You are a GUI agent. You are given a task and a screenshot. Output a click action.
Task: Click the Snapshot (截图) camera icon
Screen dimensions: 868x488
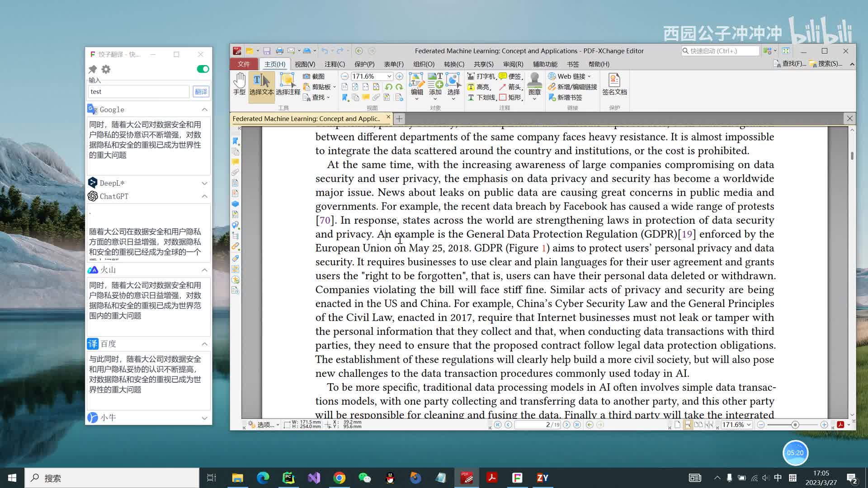click(x=307, y=76)
